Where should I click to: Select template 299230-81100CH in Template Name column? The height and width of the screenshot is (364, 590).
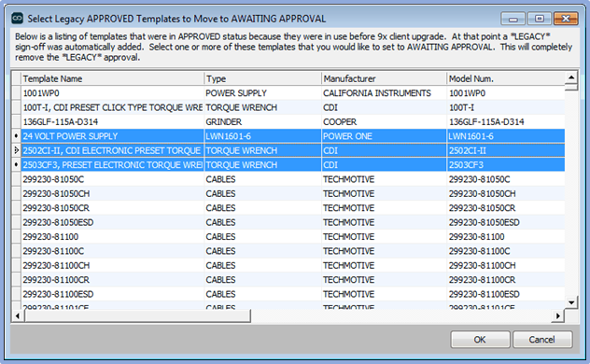coord(113,265)
